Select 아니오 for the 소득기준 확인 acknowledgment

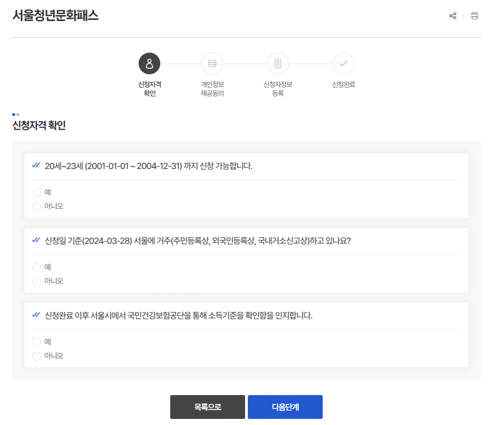tap(37, 356)
